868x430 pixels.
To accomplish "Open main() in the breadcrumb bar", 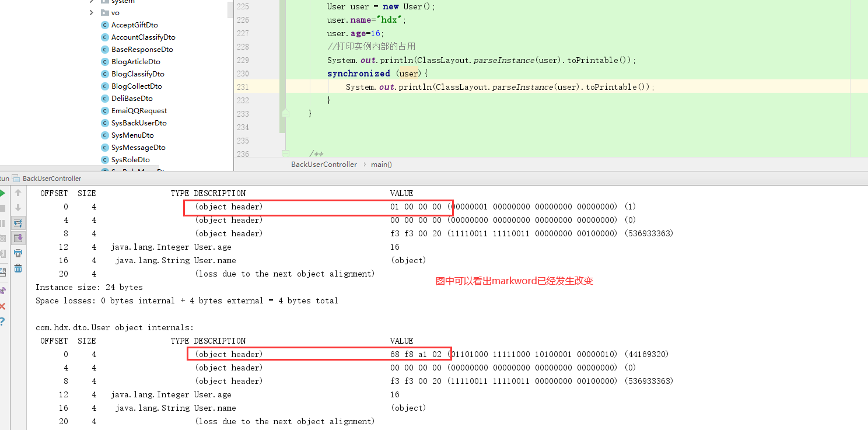I will [x=381, y=165].
